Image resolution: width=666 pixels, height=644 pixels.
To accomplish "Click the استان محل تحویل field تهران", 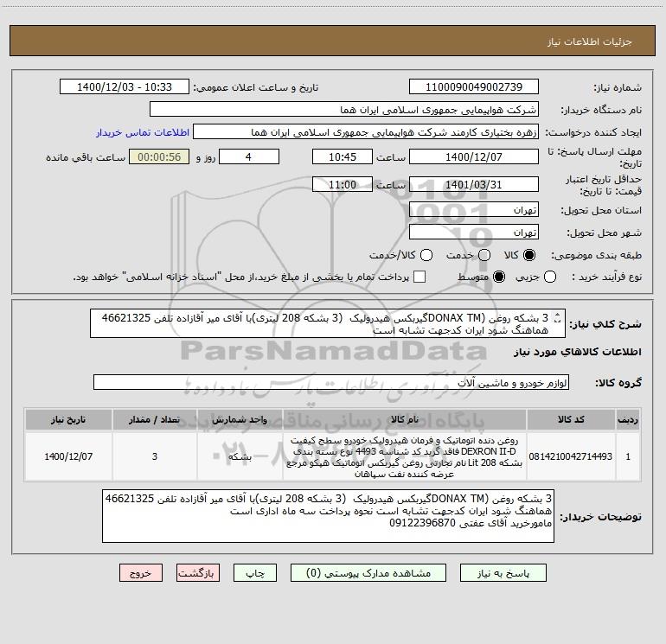I will (x=474, y=210).
